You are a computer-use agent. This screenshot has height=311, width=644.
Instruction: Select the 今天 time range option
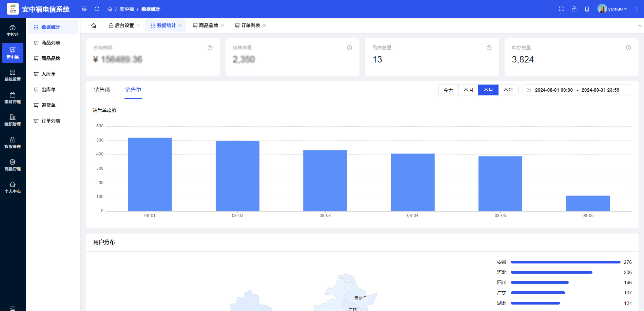[x=448, y=90]
